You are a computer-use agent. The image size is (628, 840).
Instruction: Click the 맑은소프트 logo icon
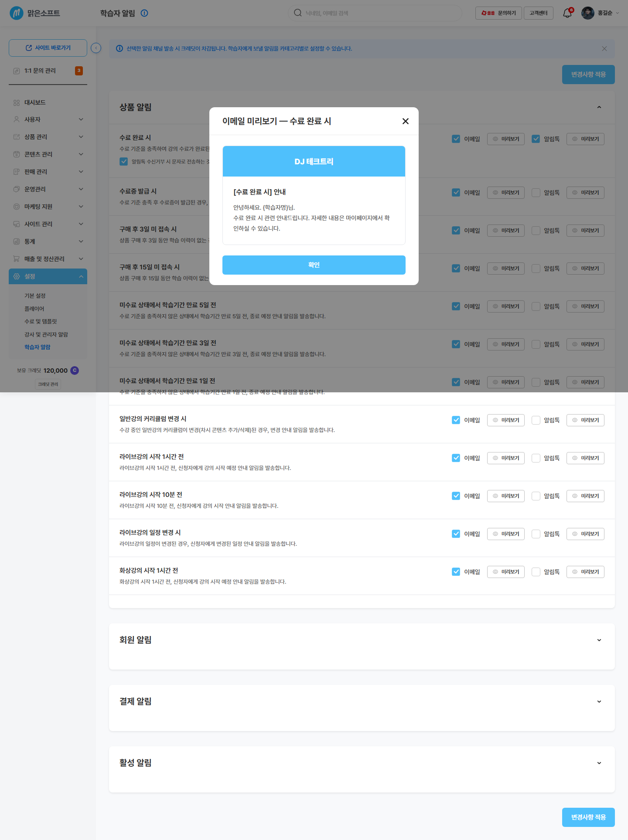tap(17, 13)
